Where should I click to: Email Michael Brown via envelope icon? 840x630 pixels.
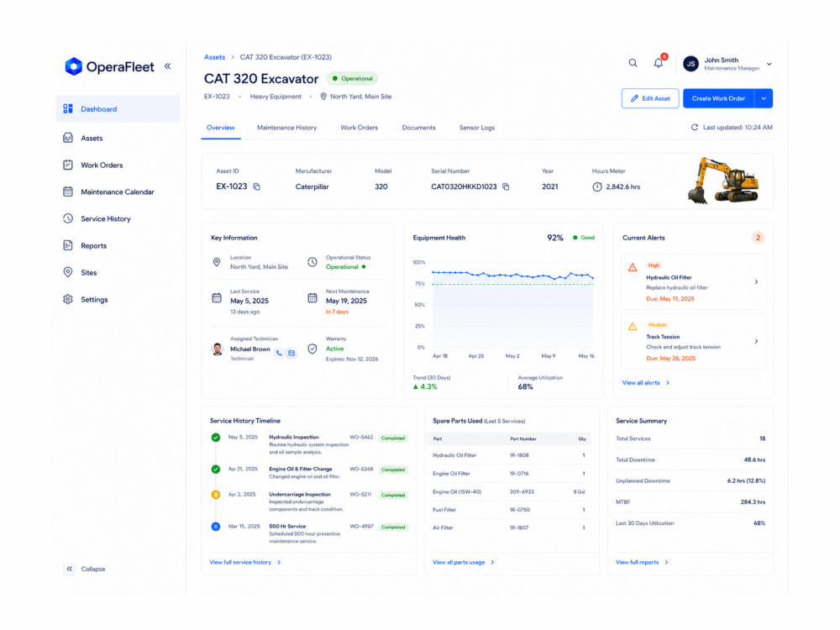tap(291, 353)
